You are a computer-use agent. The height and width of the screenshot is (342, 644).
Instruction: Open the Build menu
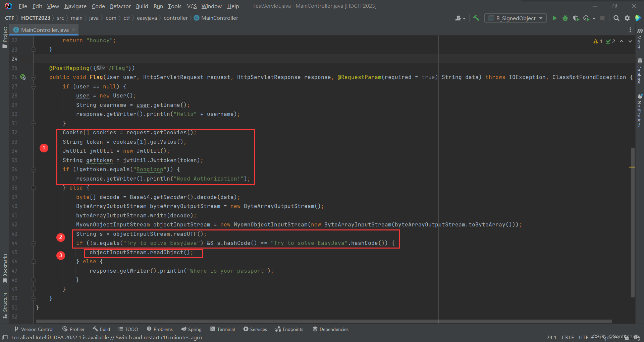click(x=142, y=6)
